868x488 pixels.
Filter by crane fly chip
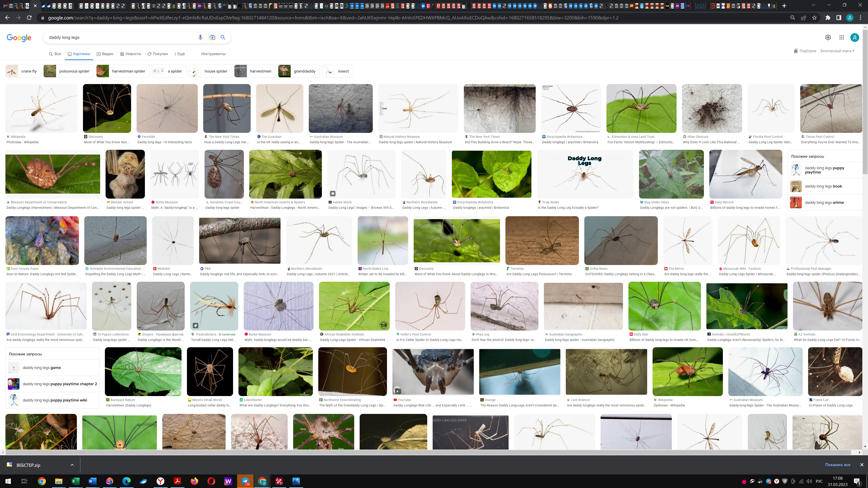tap(23, 71)
